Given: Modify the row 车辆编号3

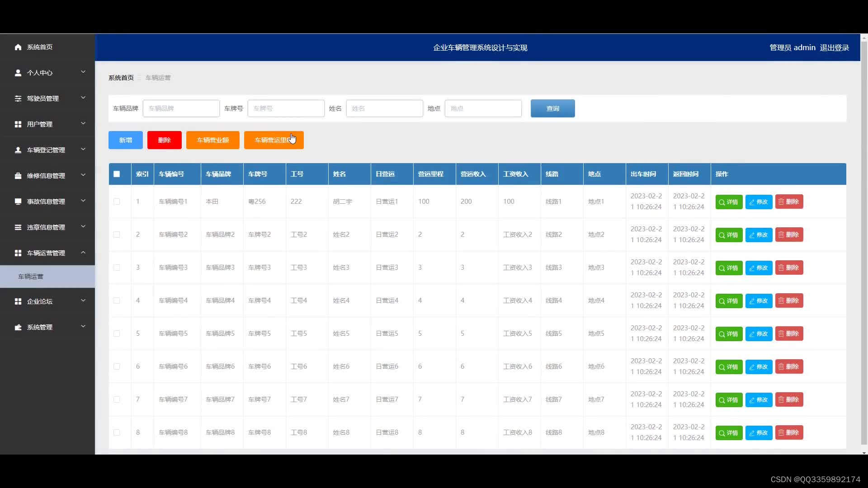Looking at the screenshot, I should point(759,268).
